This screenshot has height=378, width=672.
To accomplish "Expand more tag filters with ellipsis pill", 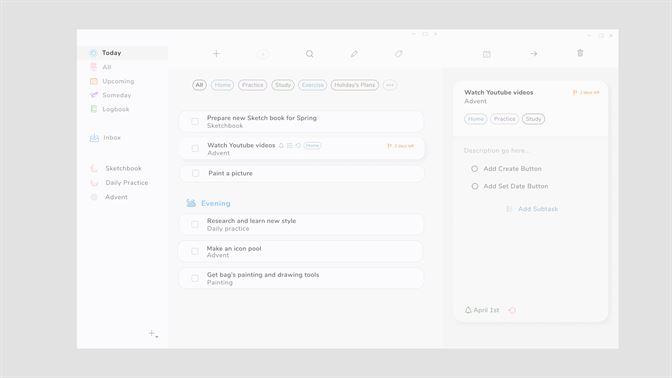I will pos(390,85).
